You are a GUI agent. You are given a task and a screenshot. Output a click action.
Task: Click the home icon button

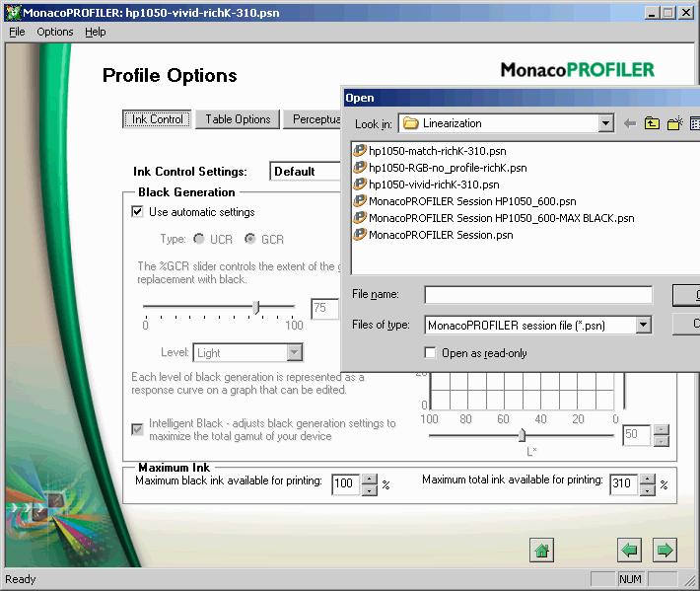click(x=541, y=550)
